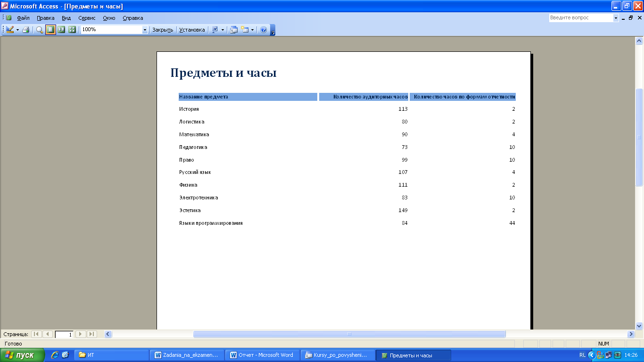This screenshot has height=362, width=644.
Task: Expand the New Object dropdown arrow
Action: pos(252,30)
